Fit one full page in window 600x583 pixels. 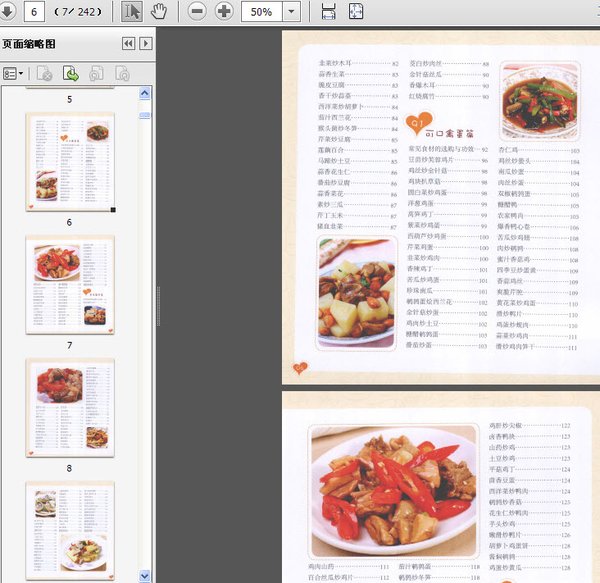pos(357,12)
